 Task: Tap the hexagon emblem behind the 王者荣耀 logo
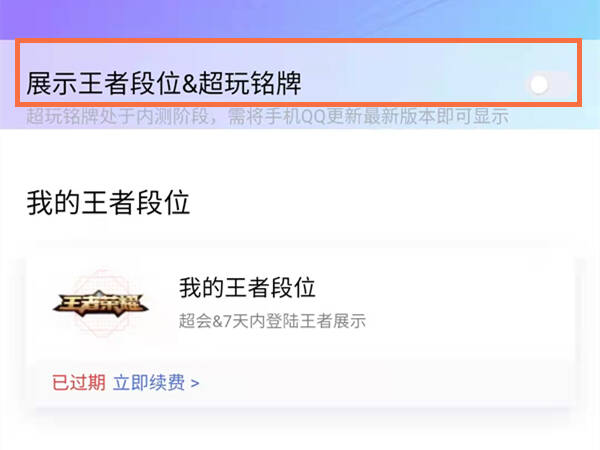click(x=101, y=303)
